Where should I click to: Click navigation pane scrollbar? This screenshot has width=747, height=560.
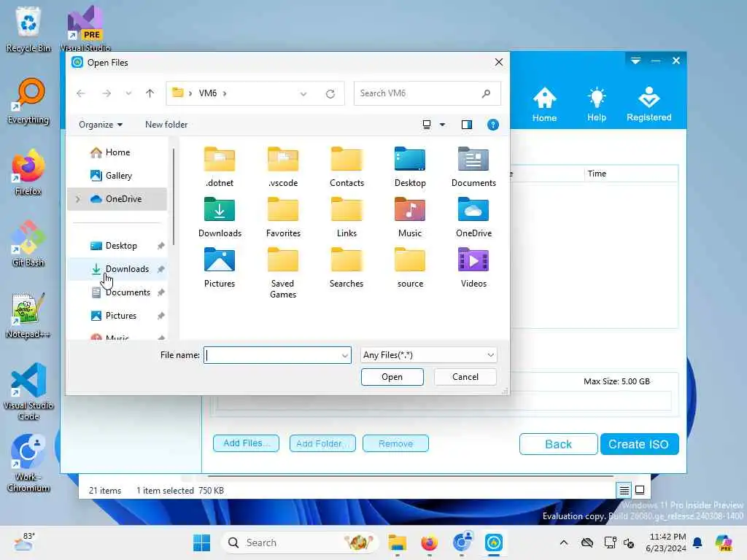174,198
